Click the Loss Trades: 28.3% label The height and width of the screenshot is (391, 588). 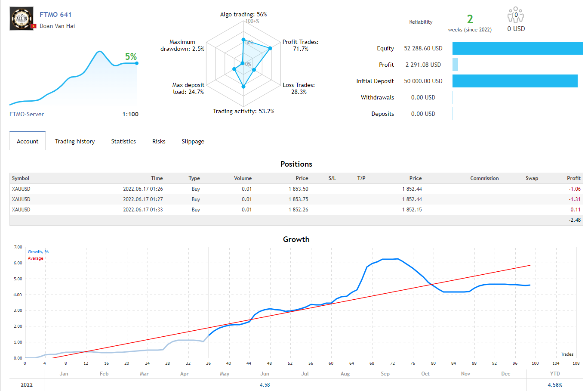click(299, 88)
